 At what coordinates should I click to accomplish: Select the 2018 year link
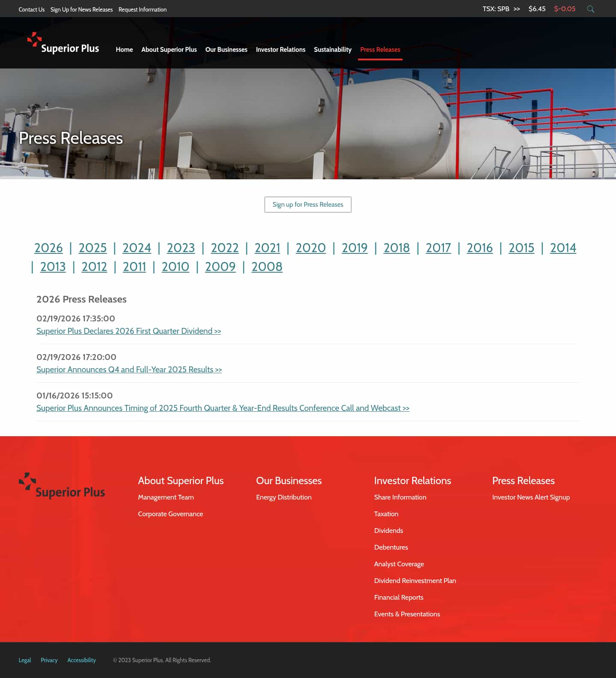[x=397, y=248]
